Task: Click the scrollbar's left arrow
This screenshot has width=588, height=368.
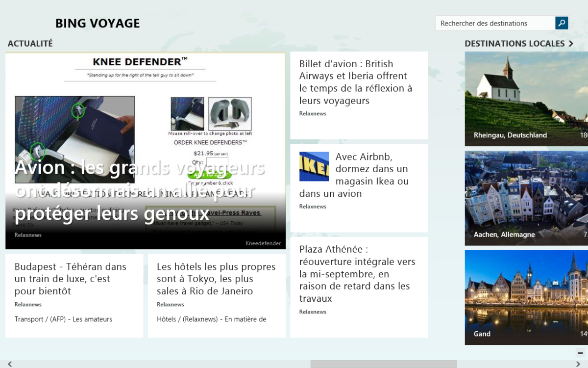Action: tap(9, 364)
